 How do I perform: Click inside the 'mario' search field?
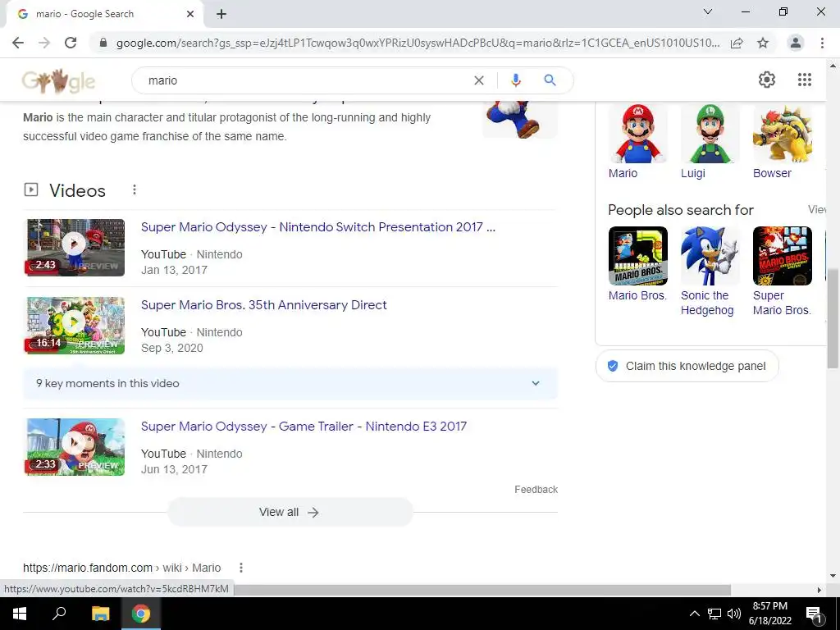pos(305,80)
